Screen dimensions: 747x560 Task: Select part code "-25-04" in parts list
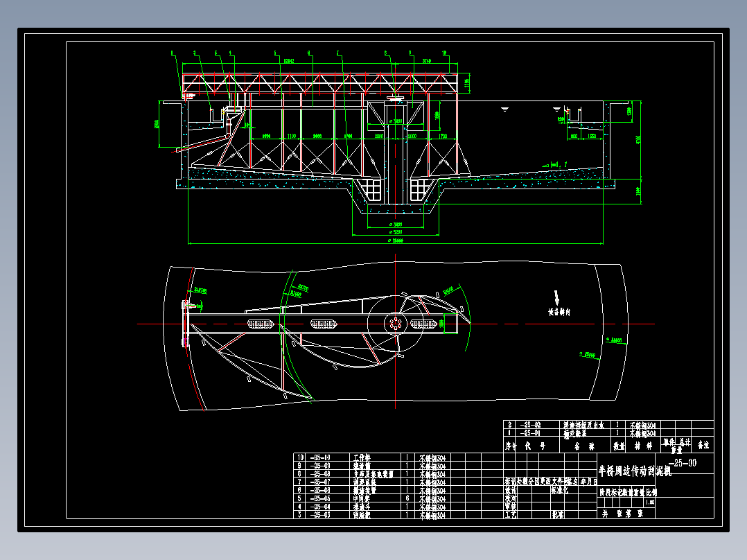[x=320, y=507]
